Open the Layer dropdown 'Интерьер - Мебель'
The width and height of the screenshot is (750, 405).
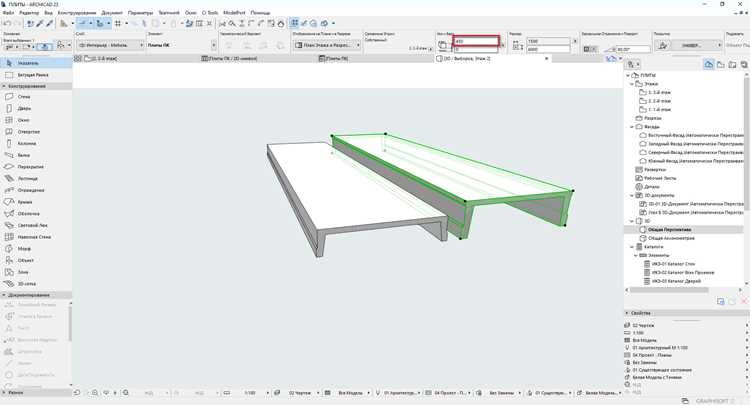point(110,45)
